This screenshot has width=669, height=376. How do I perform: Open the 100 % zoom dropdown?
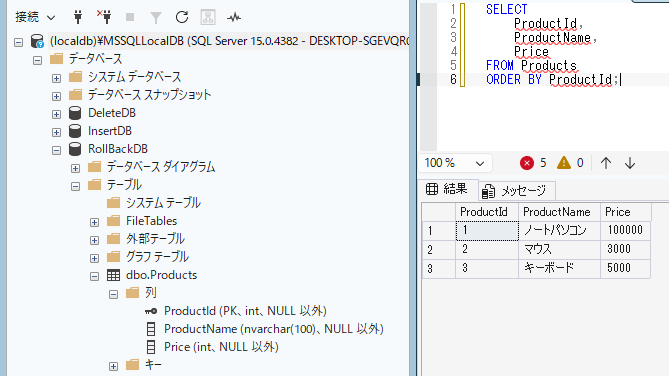click(454, 163)
